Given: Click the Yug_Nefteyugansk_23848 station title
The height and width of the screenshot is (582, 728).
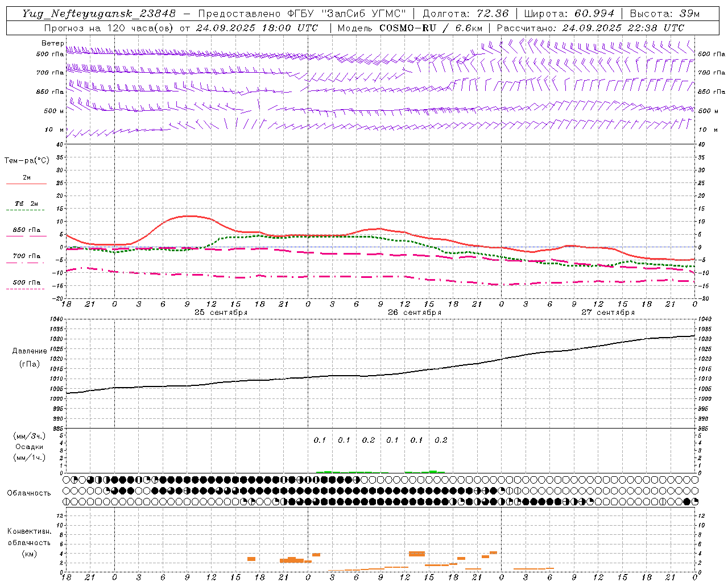Looking at the screenshot, I should point(99,14).
